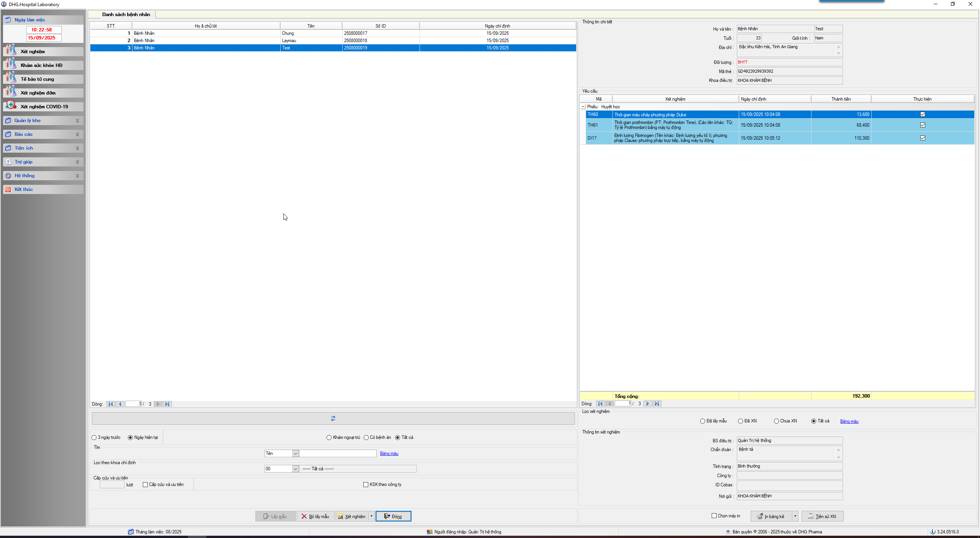This screenshot has width=980, height=538.
Task: Click the refresh icon bar
Action: pos(333,418)
